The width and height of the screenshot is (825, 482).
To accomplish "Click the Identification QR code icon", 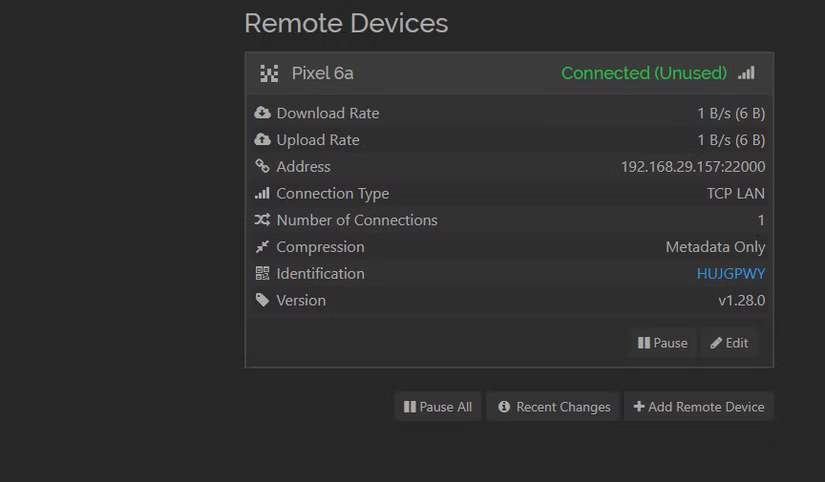I will coord(262,273).
